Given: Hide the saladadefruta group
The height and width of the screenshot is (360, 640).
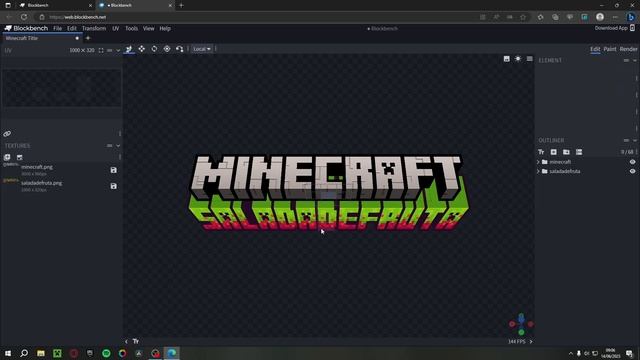Looking at the screenshot, I should (x=632, y=171).
